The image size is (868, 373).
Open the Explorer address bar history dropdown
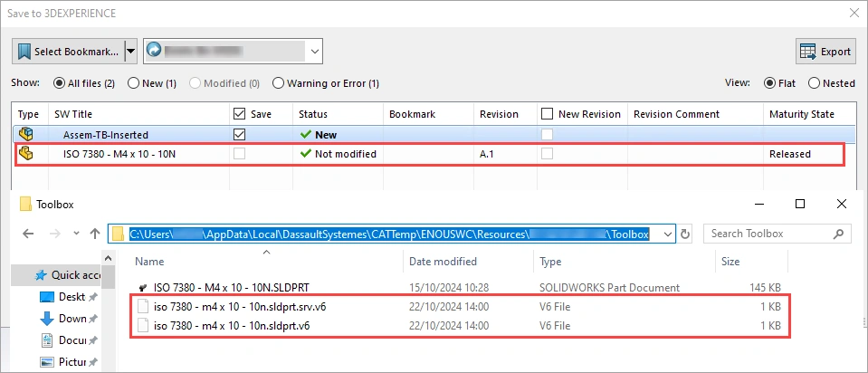click(x=667, y=234)
